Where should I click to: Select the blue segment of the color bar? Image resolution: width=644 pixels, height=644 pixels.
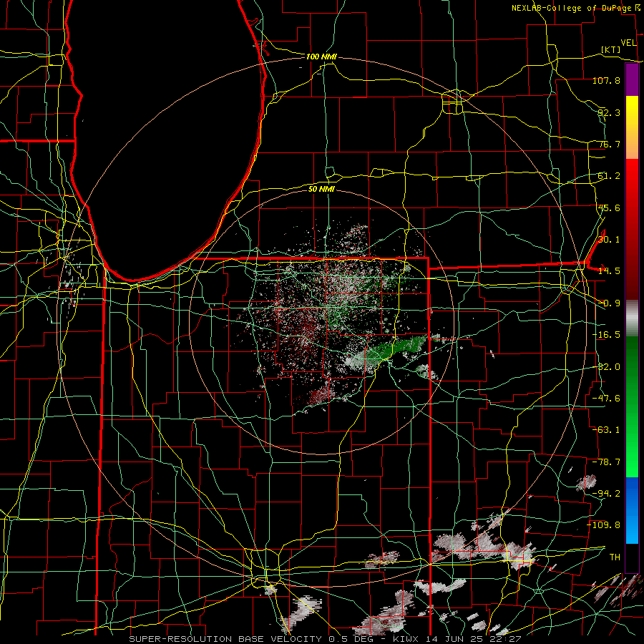coord(632,510)
